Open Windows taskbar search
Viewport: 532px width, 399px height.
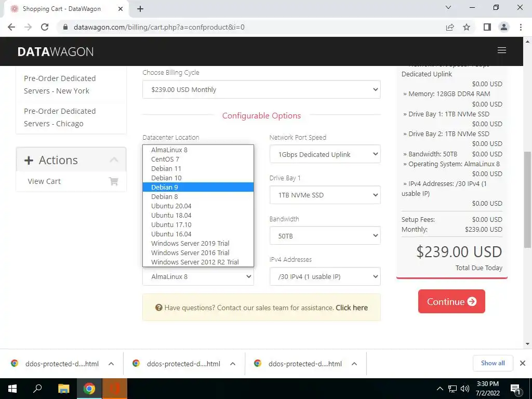pyautogui.click(x=37, y=389)
